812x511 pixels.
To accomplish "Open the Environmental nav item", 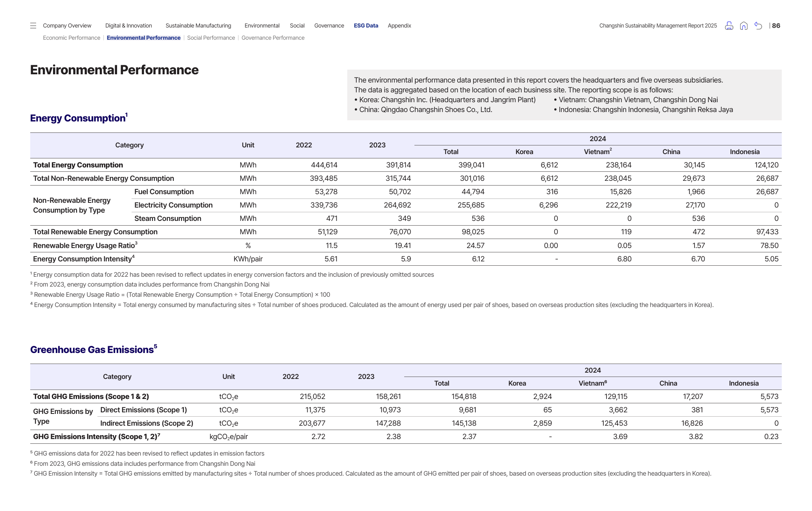I will (x=262, y=26).
